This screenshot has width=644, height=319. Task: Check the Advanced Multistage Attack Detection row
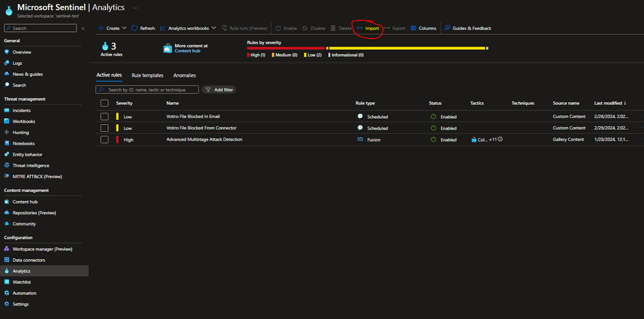[105, 139]
